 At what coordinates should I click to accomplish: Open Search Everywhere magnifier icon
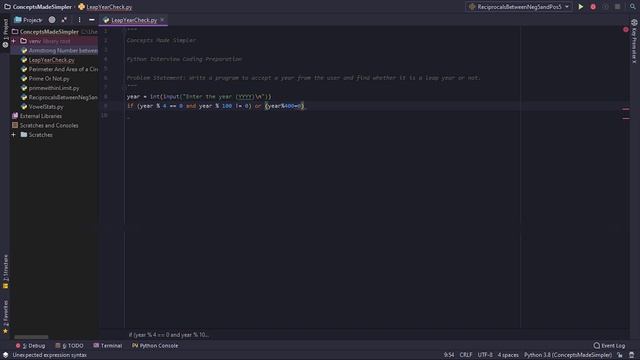click(633, 7)
